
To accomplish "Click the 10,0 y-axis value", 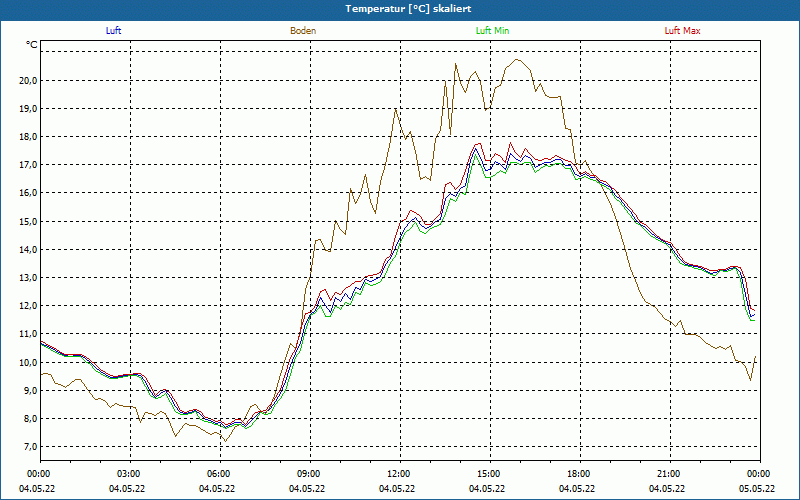I will pyautogui.click(x=28, y=362).
